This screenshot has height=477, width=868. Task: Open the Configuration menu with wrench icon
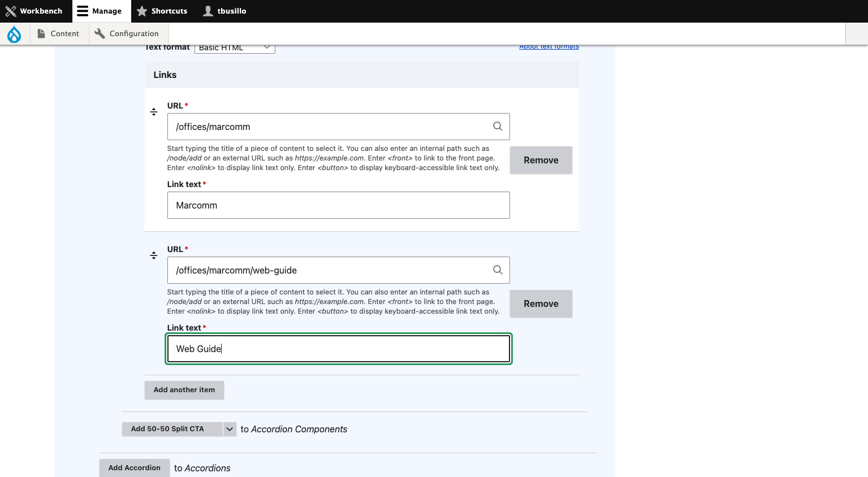[x=127, y=33]
